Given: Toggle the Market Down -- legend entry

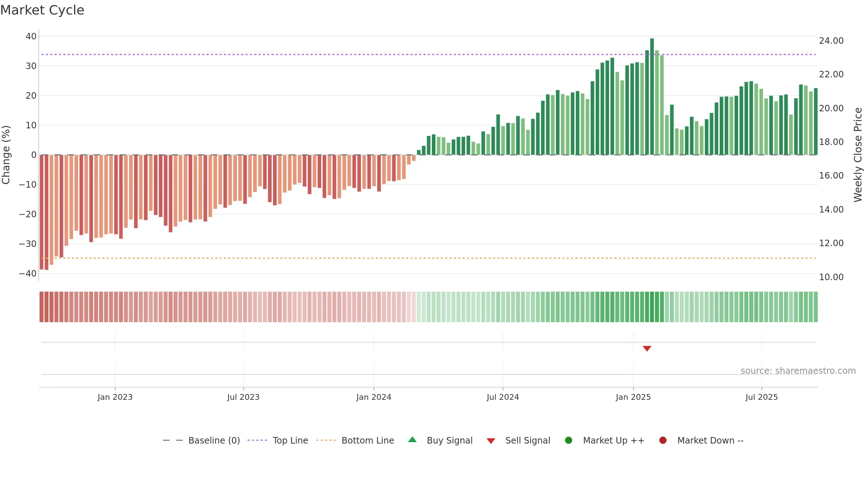Looking at the screenshot, I should point(701,440).
